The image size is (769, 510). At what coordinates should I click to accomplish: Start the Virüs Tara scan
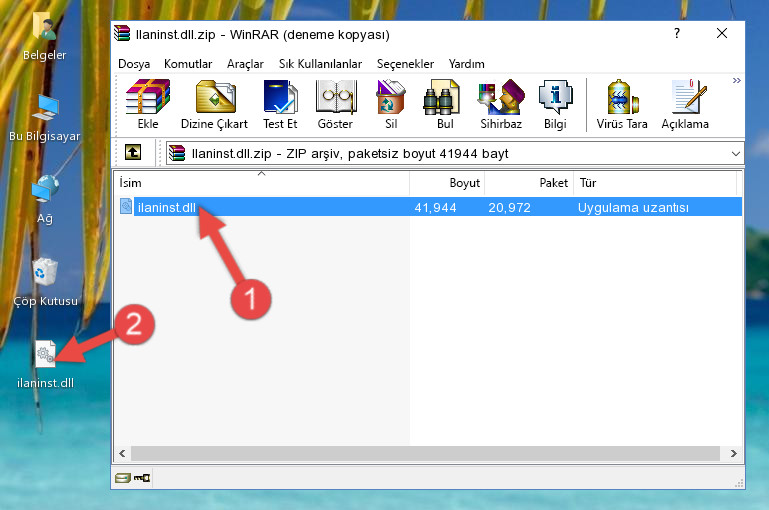pos(622,104)
